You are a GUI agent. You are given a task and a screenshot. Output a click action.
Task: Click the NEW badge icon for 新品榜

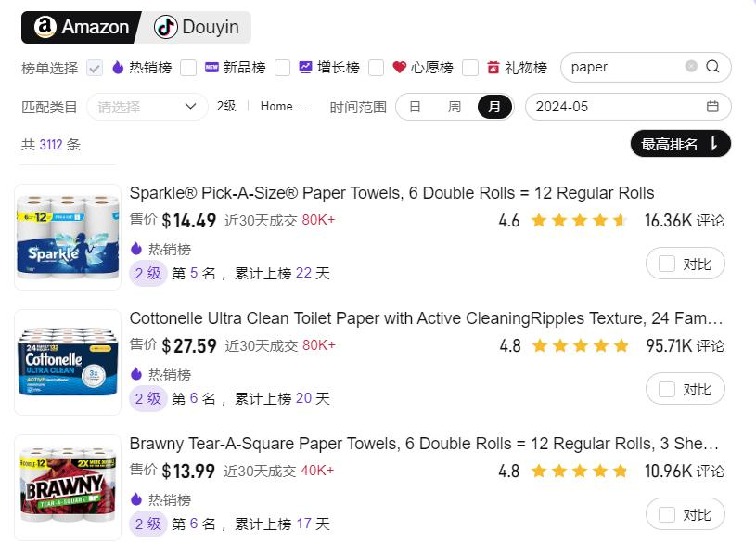211,67
